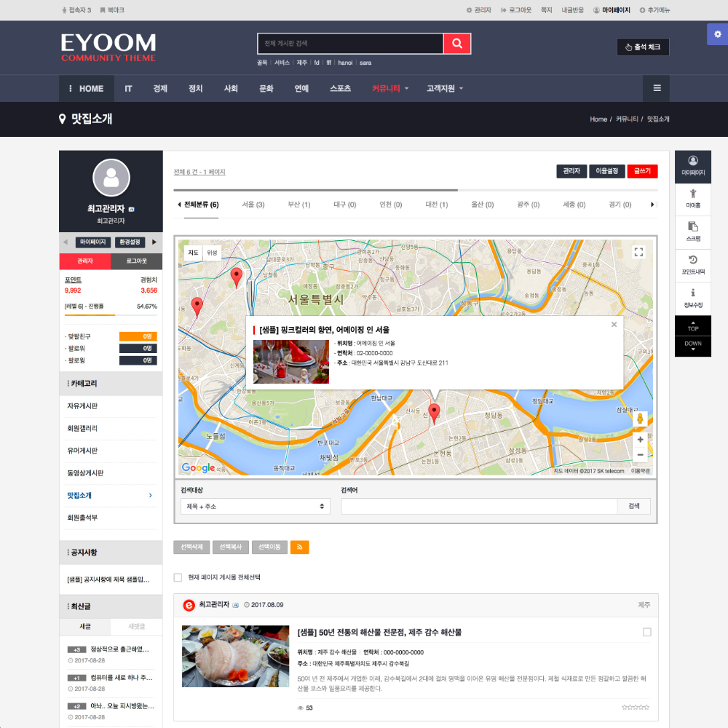Viewport: 728px width, 728px height.
Task: Close the map info popup
Action: pos(614,325)
